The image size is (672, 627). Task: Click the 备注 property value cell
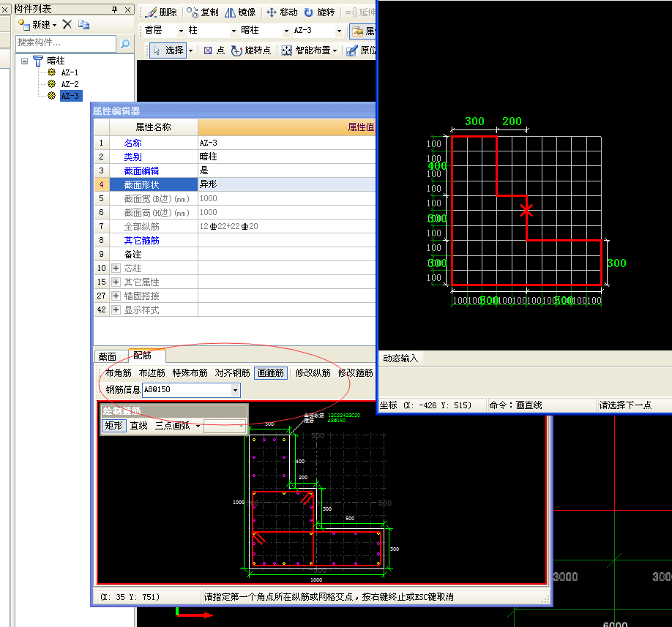tap(286, 255)
